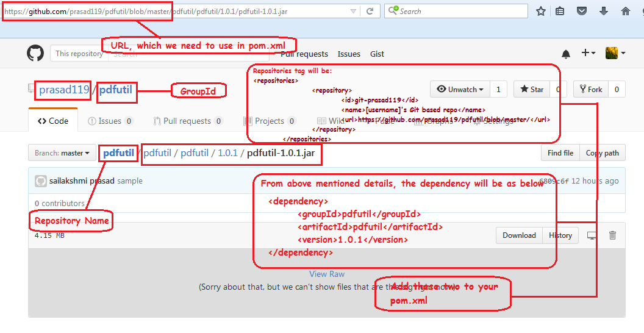Go to the pdfutil root breadcrumb

pos(119,152)
